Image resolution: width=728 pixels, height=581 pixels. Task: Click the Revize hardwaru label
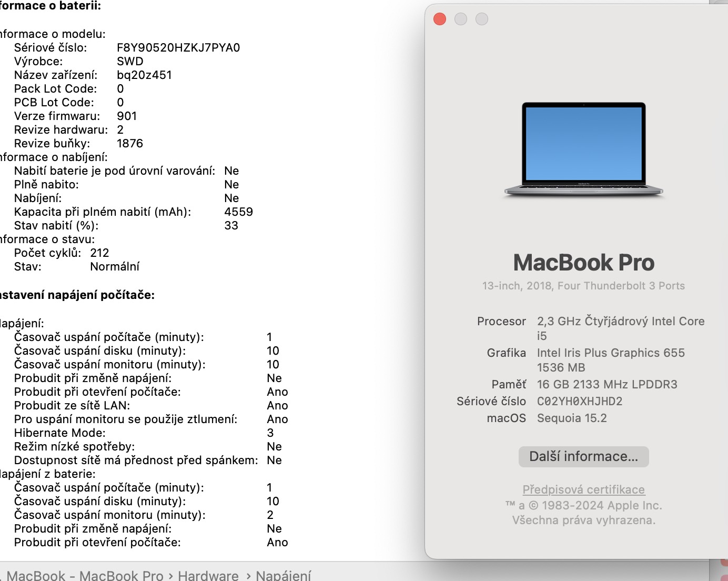pos(61,129)
